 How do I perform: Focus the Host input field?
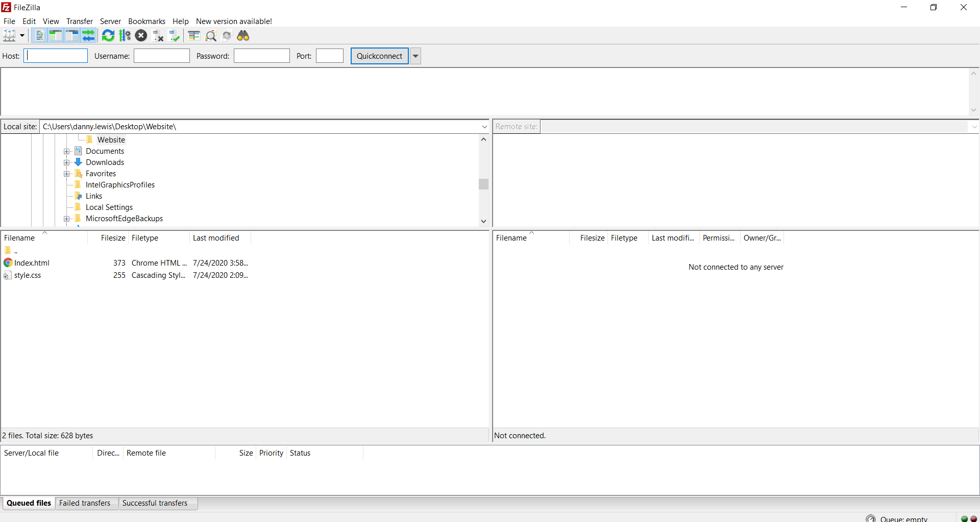(56, 56)
